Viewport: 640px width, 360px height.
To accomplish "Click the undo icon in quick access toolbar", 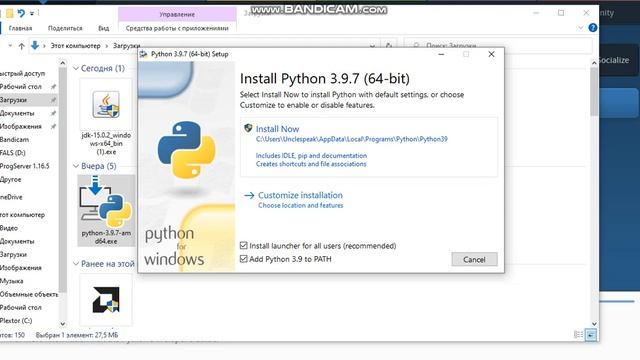I will [x=21, y=13].
